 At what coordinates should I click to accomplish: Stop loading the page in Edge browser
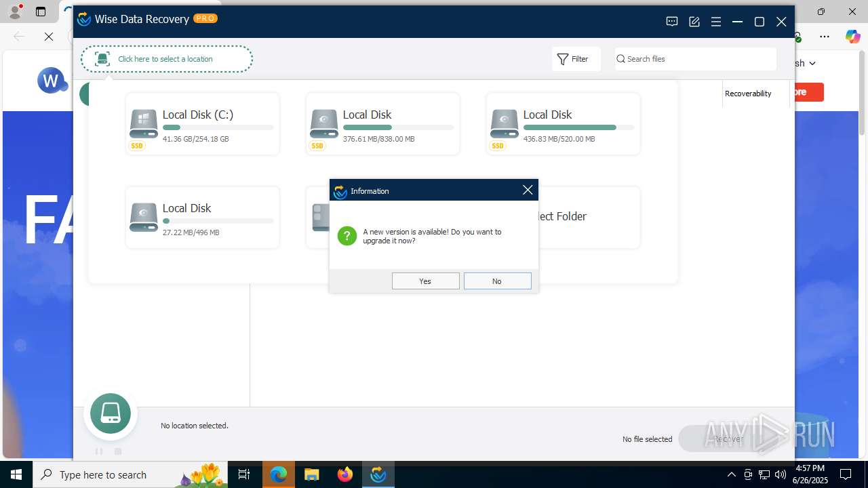click(x=49, y=37)
